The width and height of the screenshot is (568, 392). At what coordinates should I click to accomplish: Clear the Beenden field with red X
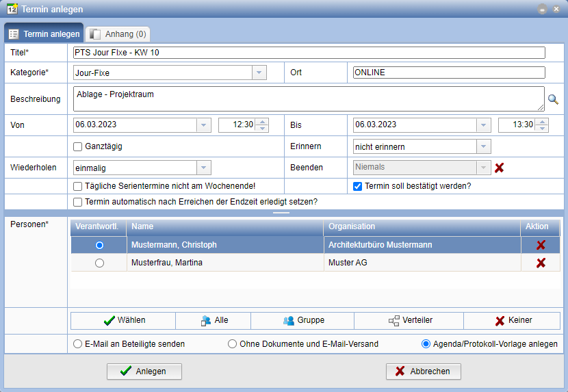(x=500, y=168)
